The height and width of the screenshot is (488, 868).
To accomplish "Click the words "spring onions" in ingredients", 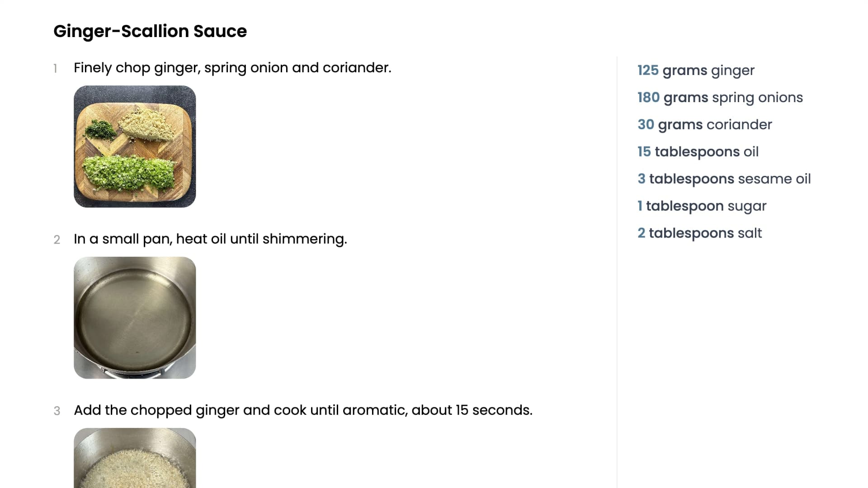I will (757, 98).
